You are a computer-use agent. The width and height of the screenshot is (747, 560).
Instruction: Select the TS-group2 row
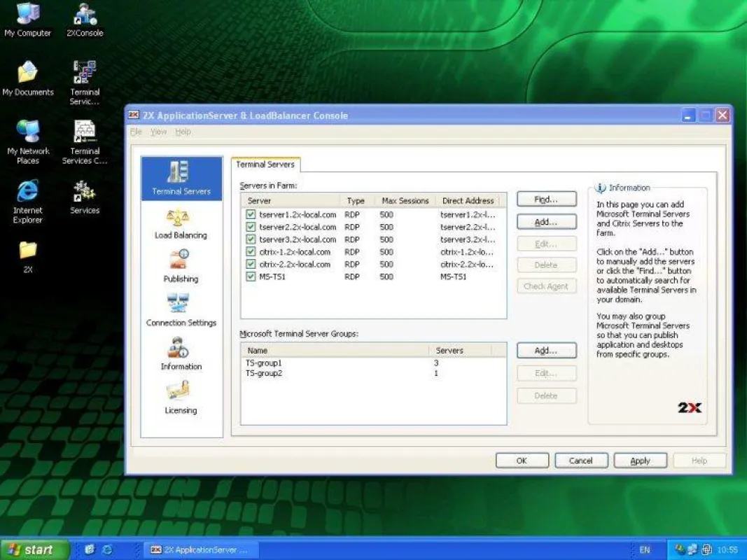pos(374,373)
